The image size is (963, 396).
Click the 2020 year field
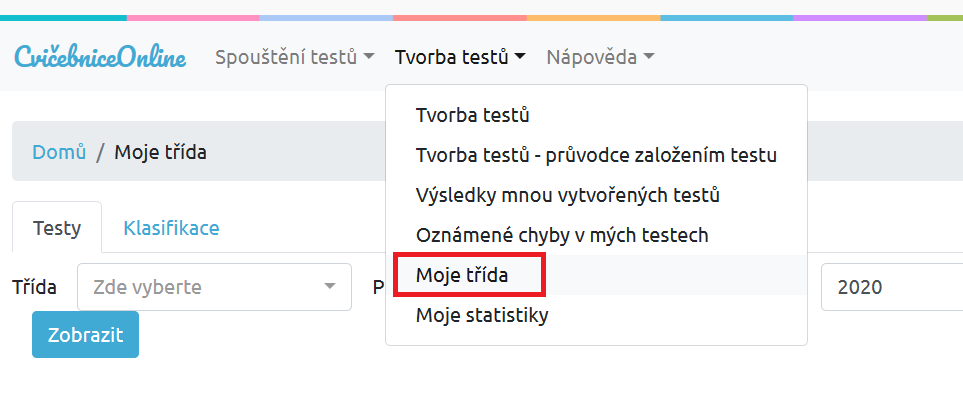pos(892,287)
